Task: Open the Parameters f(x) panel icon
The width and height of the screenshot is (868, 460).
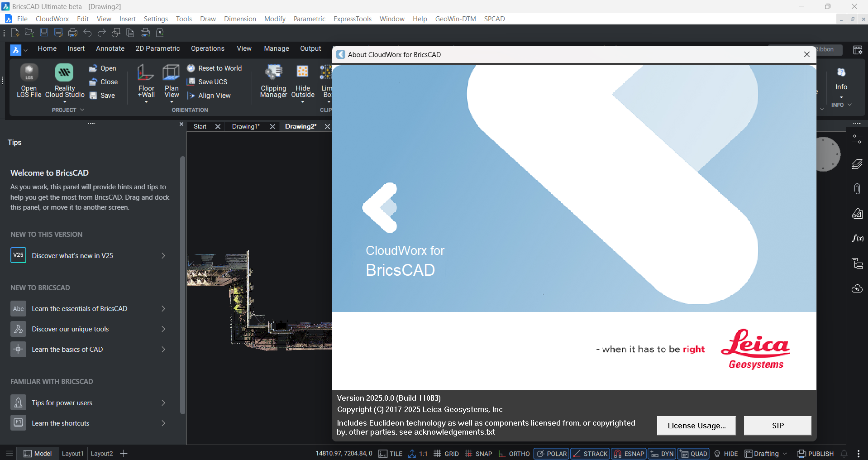Action: point(857,238)
